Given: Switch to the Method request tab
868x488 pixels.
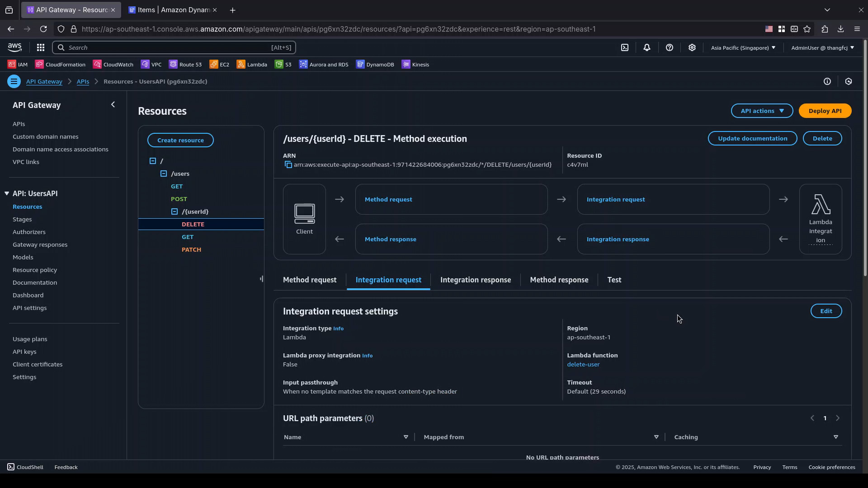Looking at the screenshot, I should (x=310, y=280).
